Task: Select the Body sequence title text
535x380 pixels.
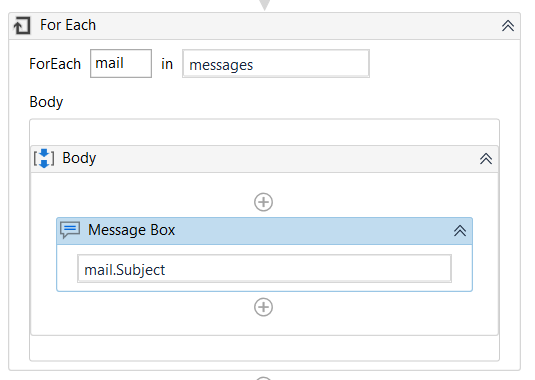Action: coord(79,158)
